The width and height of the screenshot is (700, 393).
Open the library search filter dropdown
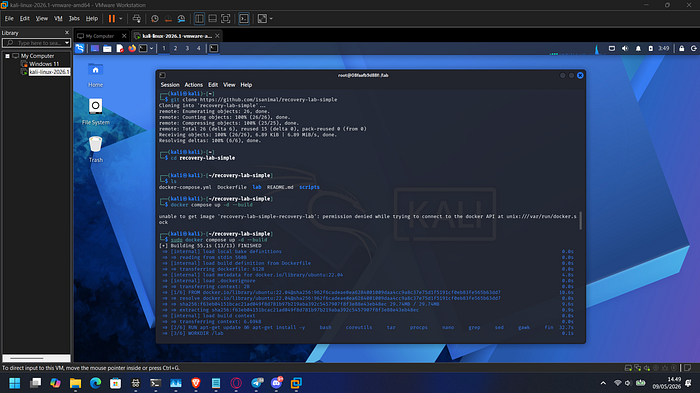pos(67,43)
